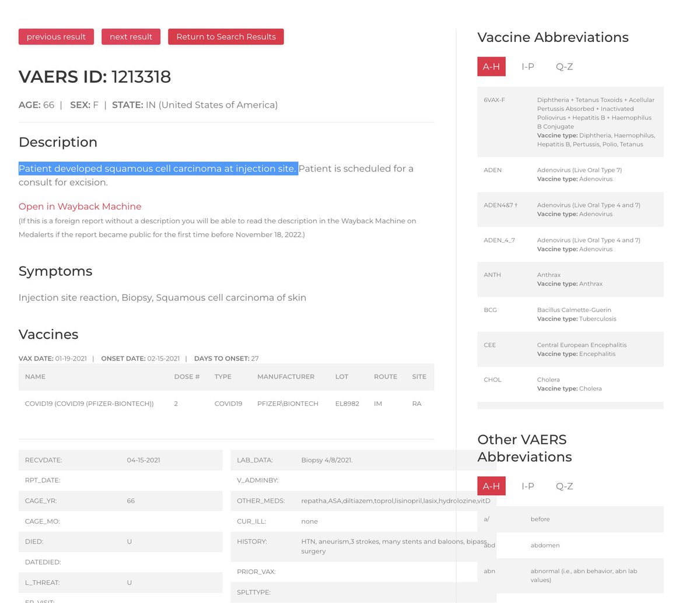Viewport: 700px width, 603px height.
Task: Click the 'previous result' button
Action: pos(56,37)
